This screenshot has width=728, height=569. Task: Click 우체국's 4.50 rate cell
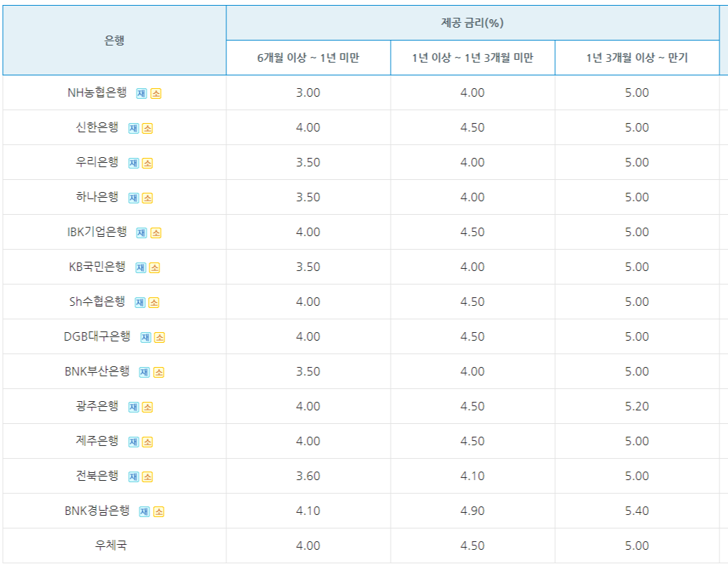pyautogui.click(x=473, y=546)
